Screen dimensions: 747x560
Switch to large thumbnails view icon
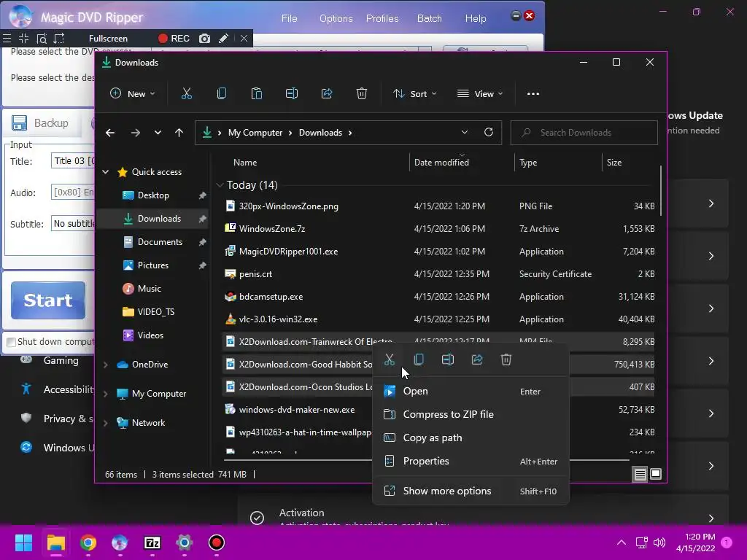click(x=656, y=474)
